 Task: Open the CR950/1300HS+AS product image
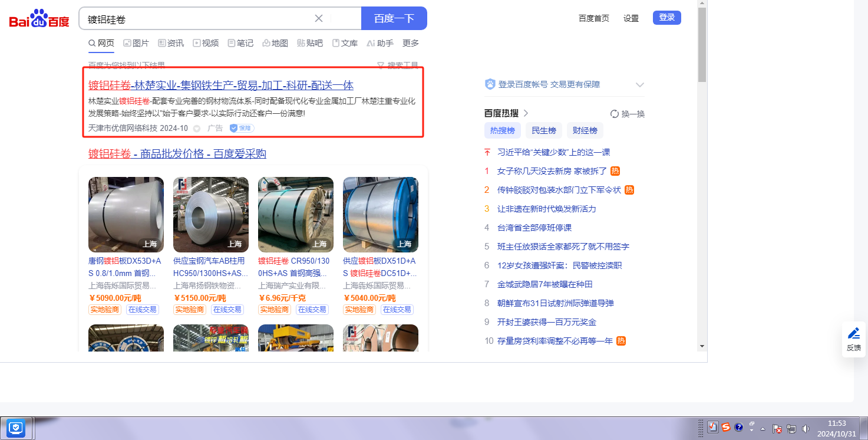(x=296, y=215)
